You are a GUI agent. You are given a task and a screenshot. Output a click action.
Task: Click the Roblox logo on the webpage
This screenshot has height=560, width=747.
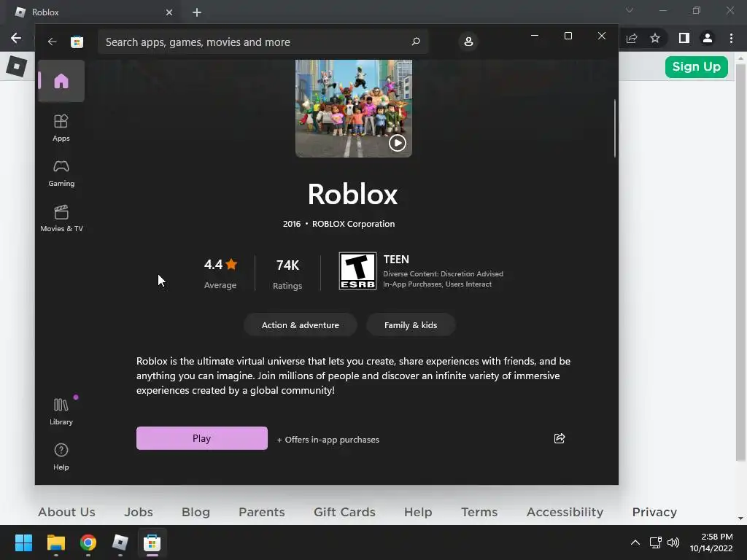[x=17, y=66]
